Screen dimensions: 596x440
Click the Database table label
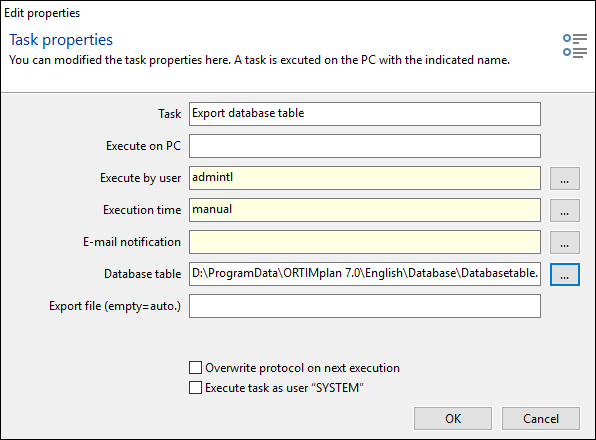pyautogui.click(x=143, y=274)
